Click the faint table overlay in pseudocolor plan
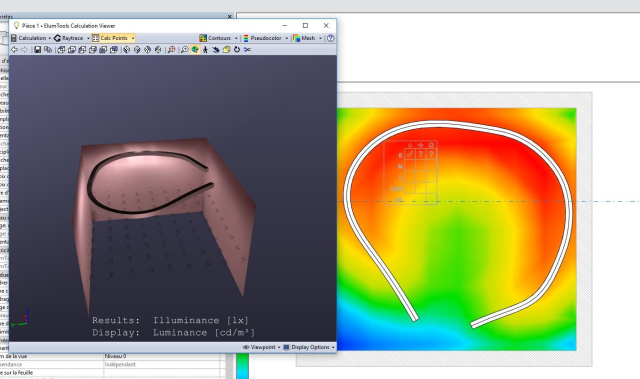 (x=411, y=172)
